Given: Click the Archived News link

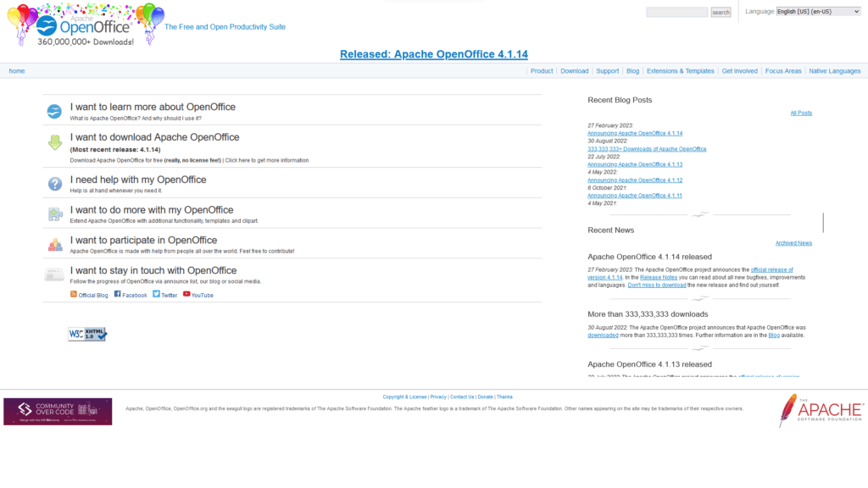Looking at the screenshot, I should coord(793,243).
